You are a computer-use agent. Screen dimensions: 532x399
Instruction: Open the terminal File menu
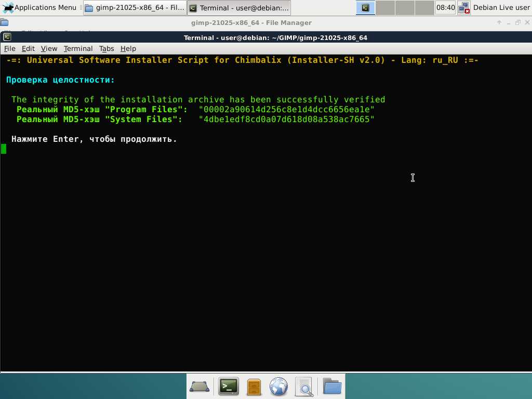[x=9, y=48]
